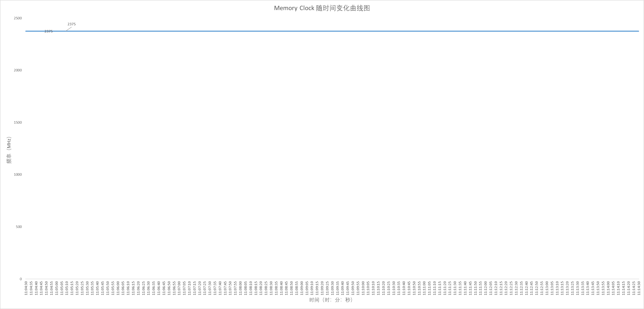
Task: Select the x-axis title 时间（时：分：秒）
Action: (331, 300)
